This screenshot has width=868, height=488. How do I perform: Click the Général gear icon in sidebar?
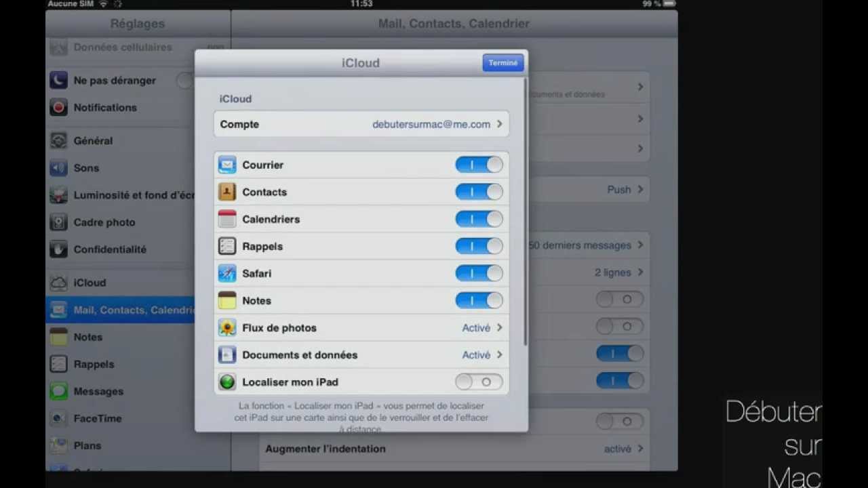click(x=59, y=140)
